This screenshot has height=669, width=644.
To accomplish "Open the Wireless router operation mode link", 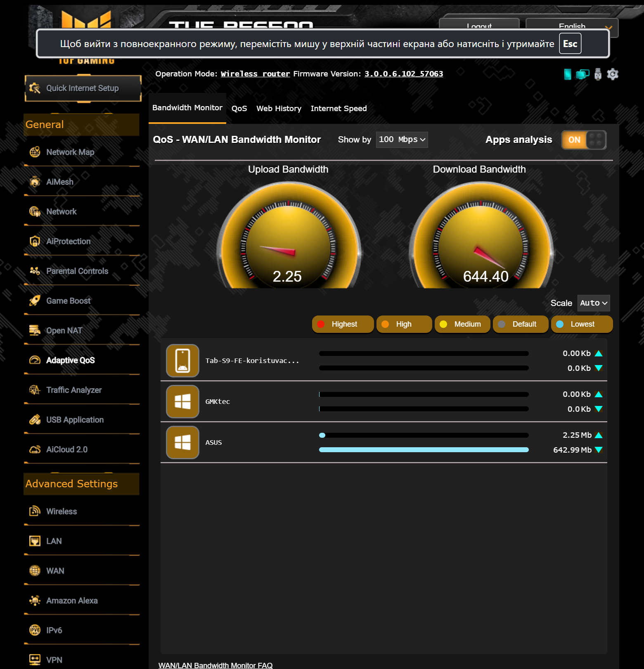I will 255,74.
